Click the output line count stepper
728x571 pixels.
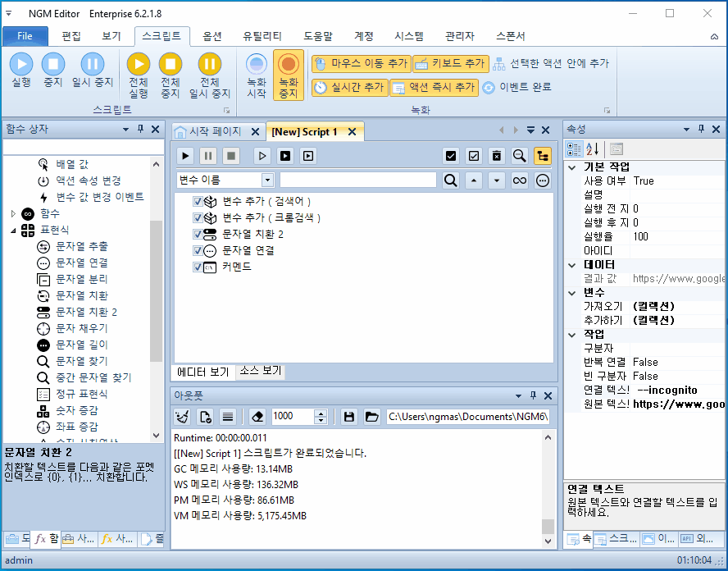point(321,417)
